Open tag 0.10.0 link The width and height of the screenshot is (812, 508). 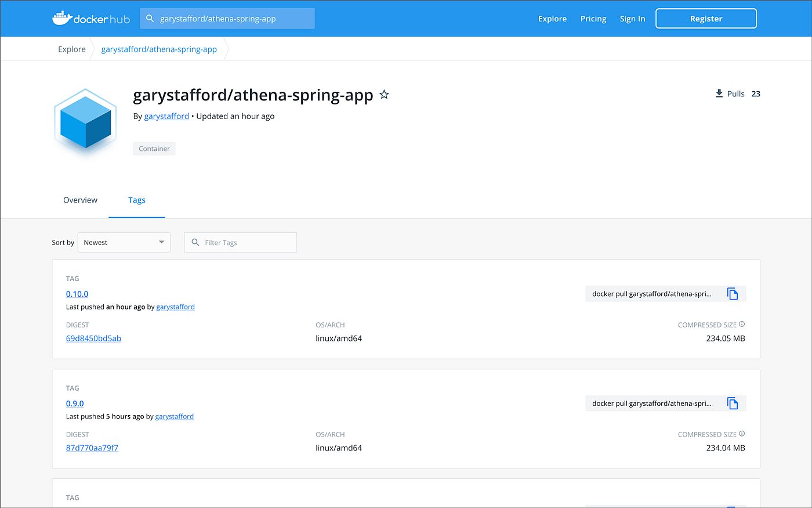point(77,294)
